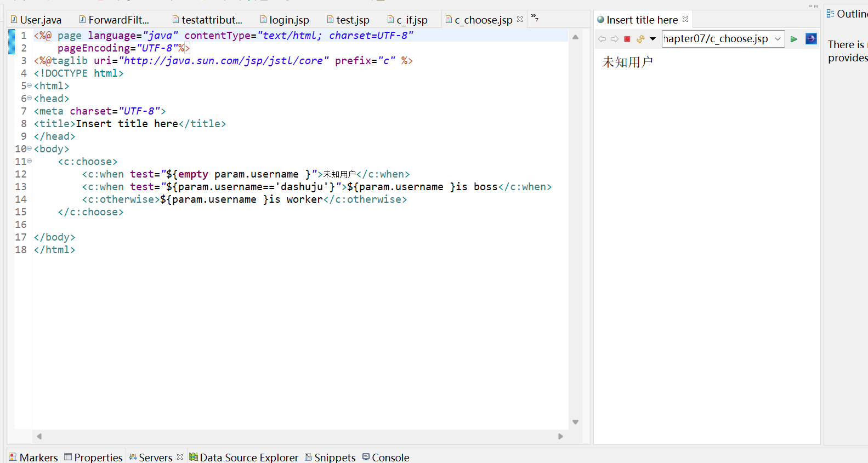
Task: Collapse the c:choose fold on line 11
Action: [29, 161]
